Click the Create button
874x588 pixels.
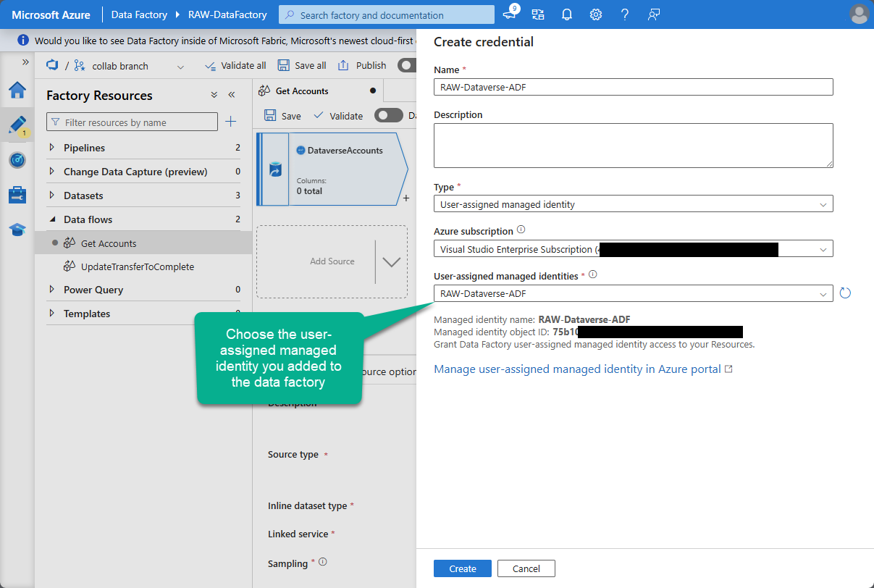463,568
